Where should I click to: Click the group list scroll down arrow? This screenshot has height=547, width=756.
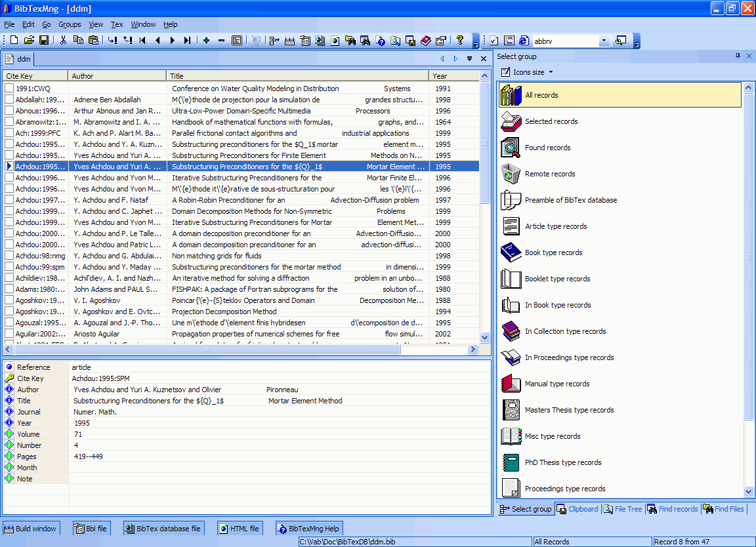tap(748, 491)
